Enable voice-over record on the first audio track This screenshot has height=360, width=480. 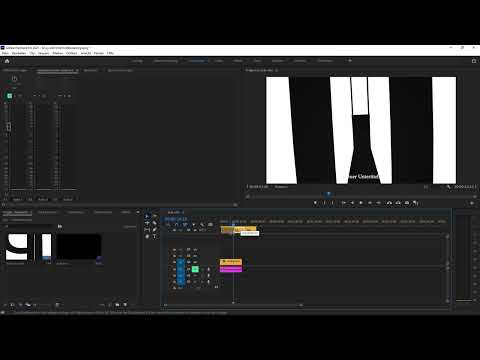(209, 269)
